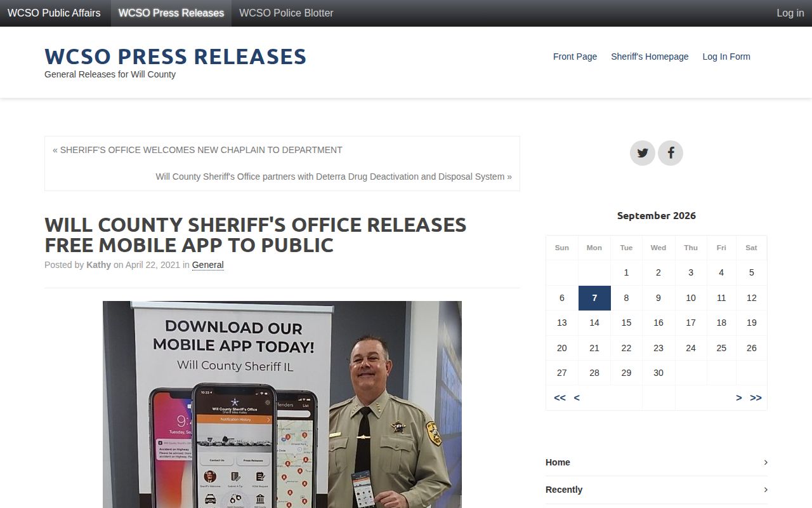Click Log in at top right
The image size is (812, 508).
(790, 13)
